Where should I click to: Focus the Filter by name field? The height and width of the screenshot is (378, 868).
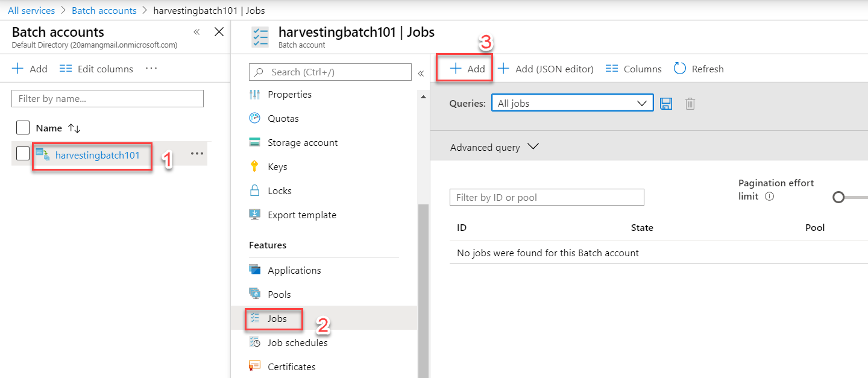tap(108, 98)
